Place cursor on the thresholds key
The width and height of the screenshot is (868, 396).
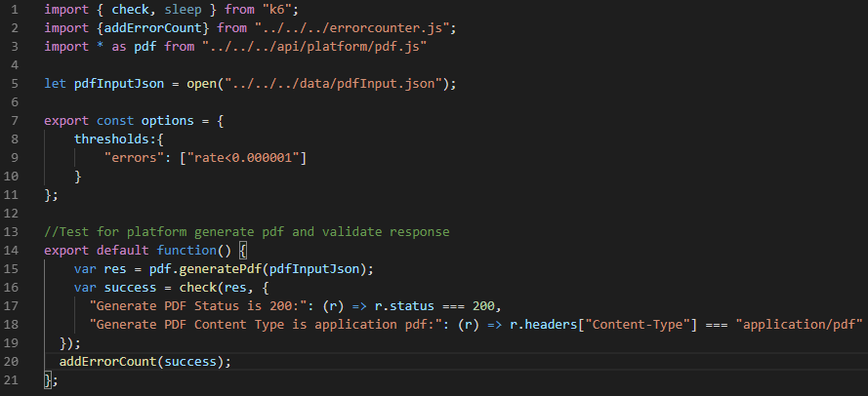coord(111,139)
